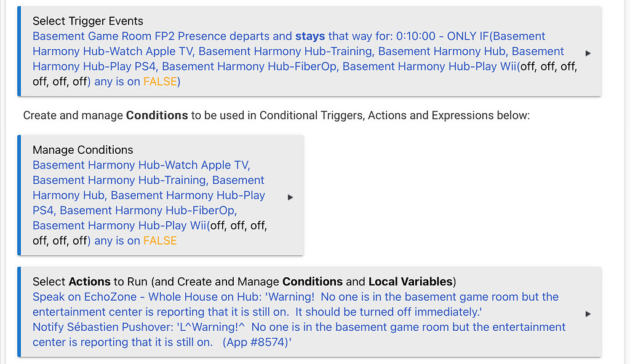
Task: Click the orange FALSE in Manage Conditions
Action: coord(160,241)
